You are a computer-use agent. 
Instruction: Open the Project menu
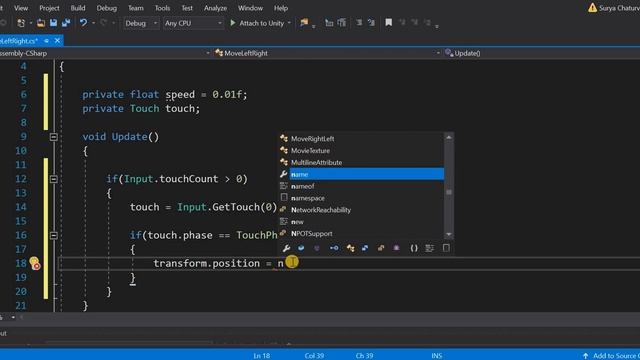click(49, 8)
